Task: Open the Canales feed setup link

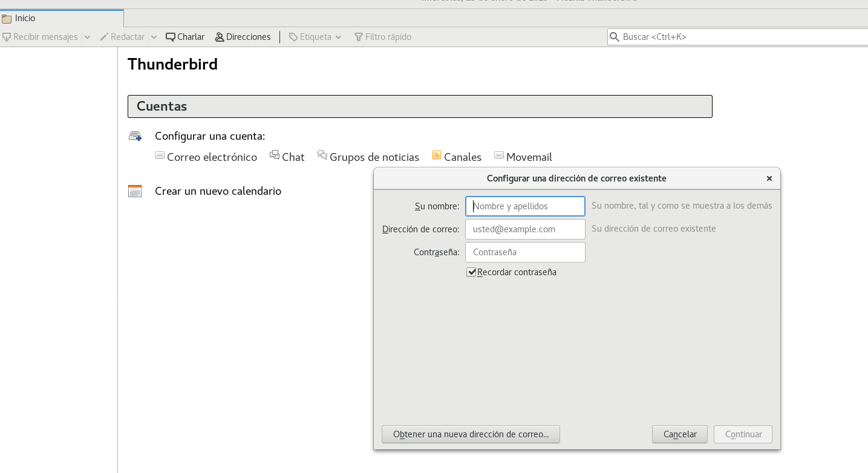Action: [x=463, y=157]
